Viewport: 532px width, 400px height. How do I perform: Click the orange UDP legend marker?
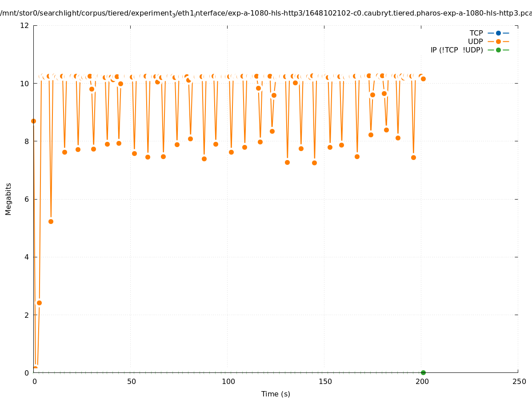pos(498,41)
